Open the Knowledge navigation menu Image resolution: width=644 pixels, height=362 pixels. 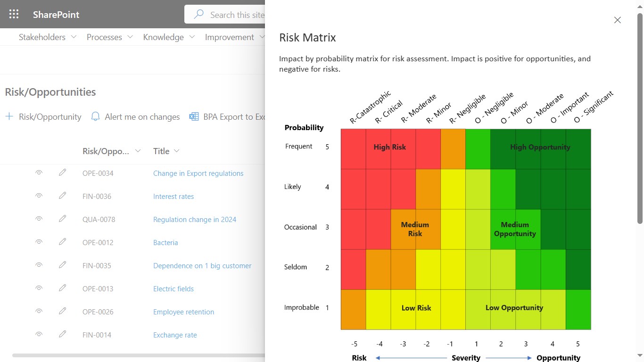192,37
